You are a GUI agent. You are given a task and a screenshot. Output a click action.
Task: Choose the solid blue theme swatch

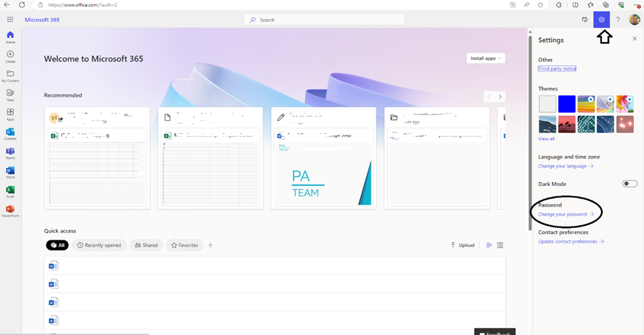coord(567,104)
